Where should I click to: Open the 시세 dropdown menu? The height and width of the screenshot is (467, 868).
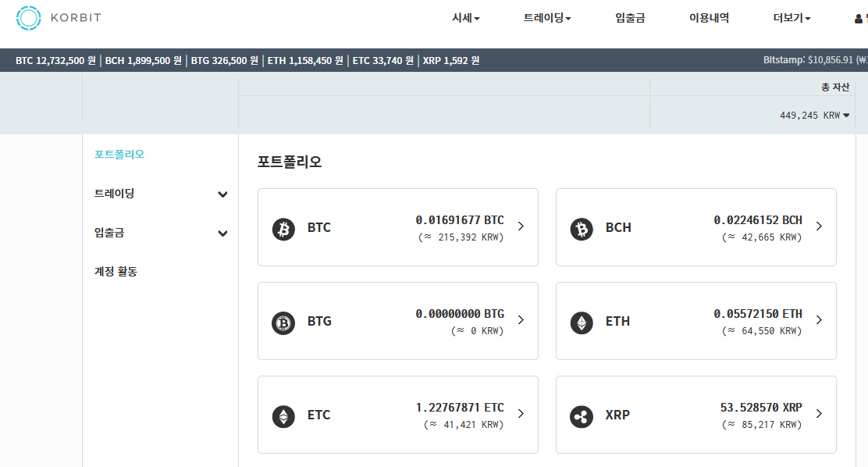pos(466,18)
